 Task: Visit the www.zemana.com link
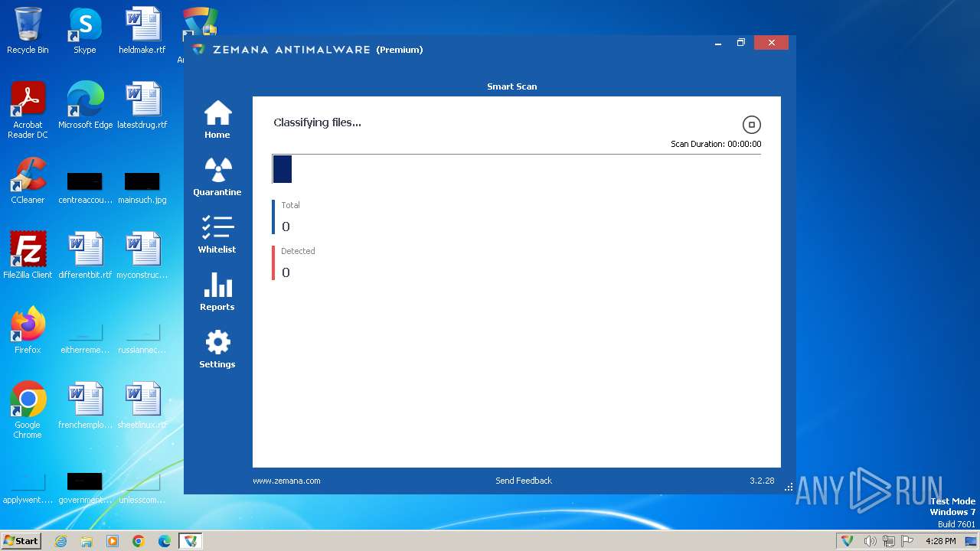[x=286, y=481]
